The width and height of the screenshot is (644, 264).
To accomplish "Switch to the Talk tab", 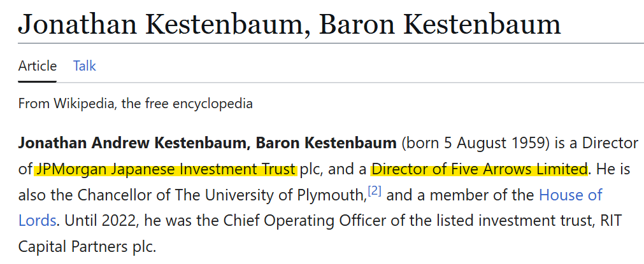I will click(x=85, y=66).
